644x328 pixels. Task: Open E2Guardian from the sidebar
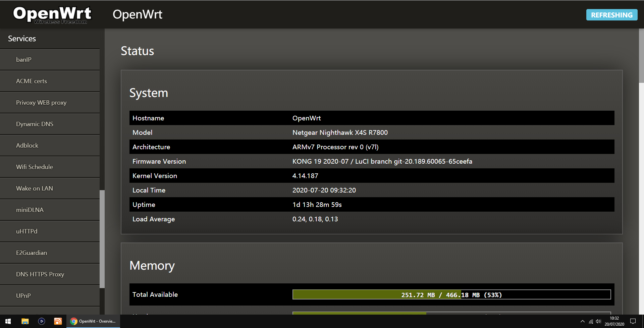click(50, 253)
